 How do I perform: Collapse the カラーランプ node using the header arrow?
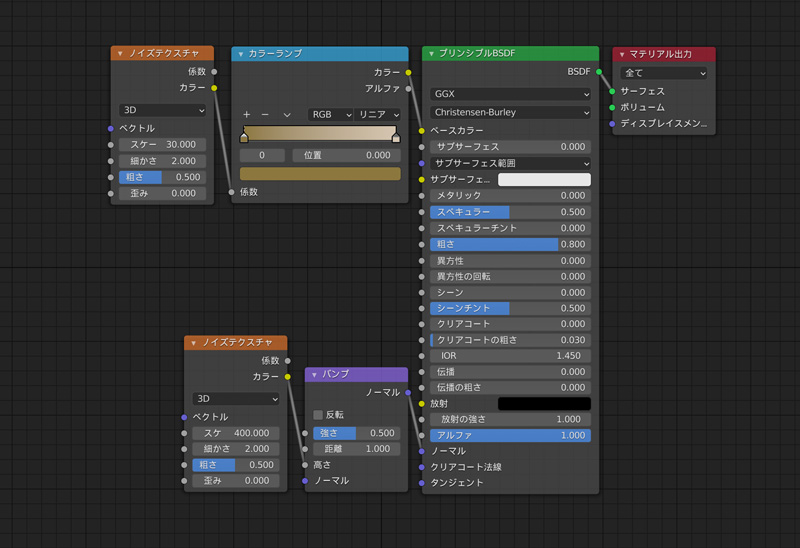point(241,54)
